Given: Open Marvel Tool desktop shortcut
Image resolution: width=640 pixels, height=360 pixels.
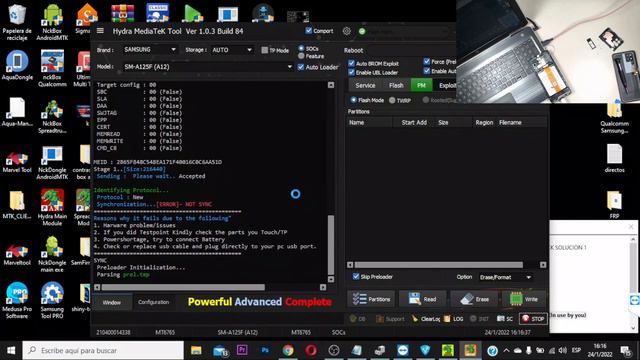Looking at the screenshot, I should pyautogui.click(x=17, y=161).
